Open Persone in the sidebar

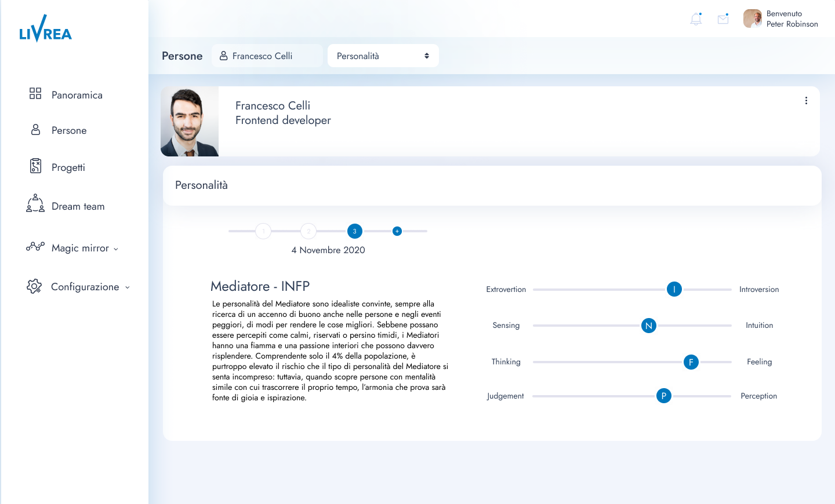click(69, 130)
